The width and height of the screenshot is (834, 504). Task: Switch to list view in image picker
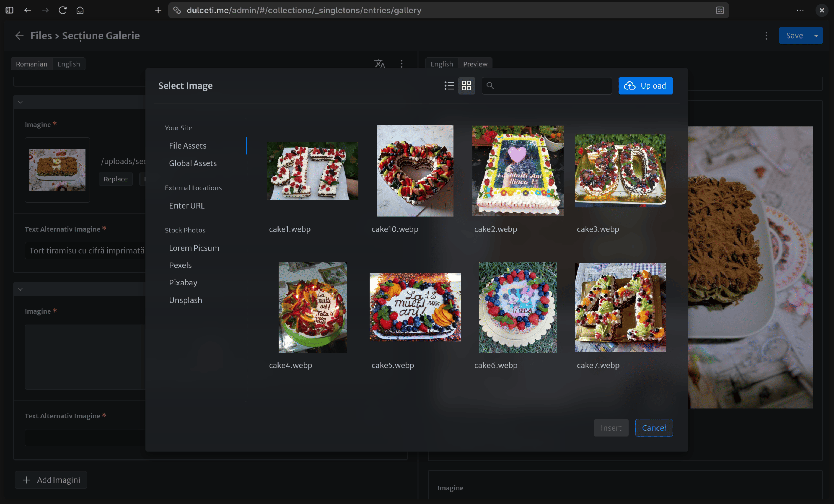[x=449, y=86]
